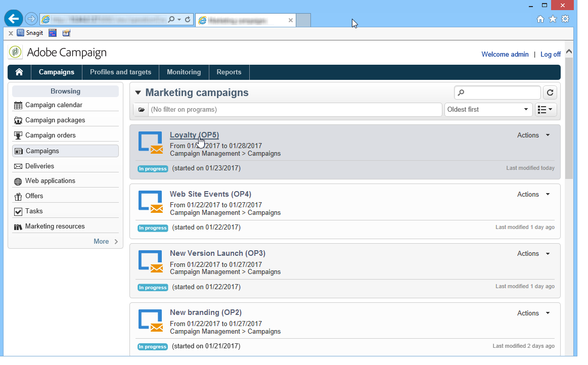Open browser favorites star icon
Image resolution: width=588 pixels, height=365 pixels.
point(553,19)
